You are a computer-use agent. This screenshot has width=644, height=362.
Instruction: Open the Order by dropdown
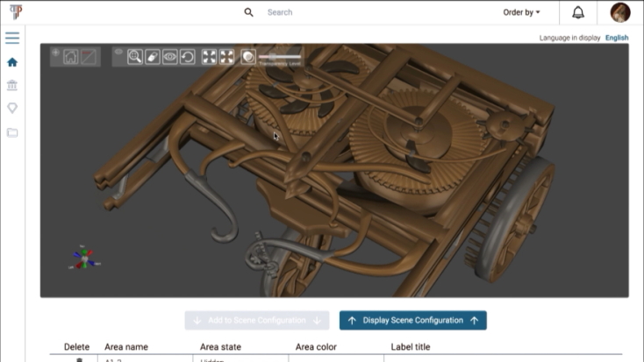pyautogui.click(x=521, y=12)
